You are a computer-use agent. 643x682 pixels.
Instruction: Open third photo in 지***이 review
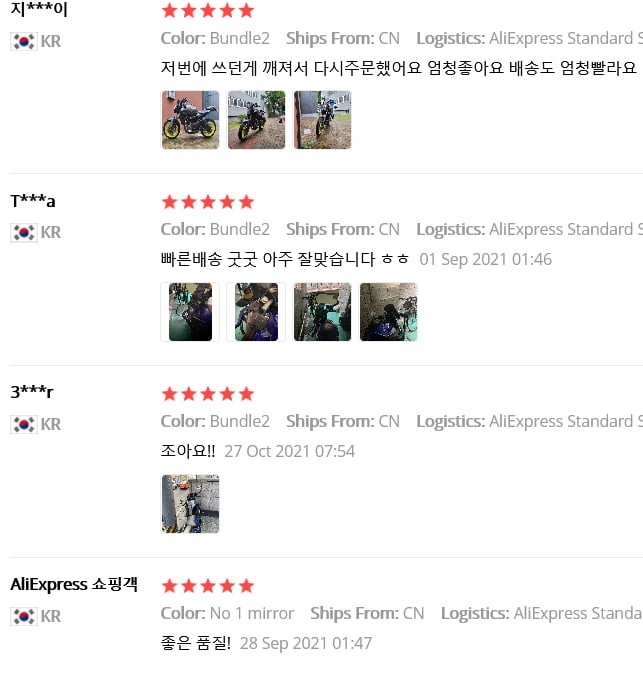(x=322, y=120)
